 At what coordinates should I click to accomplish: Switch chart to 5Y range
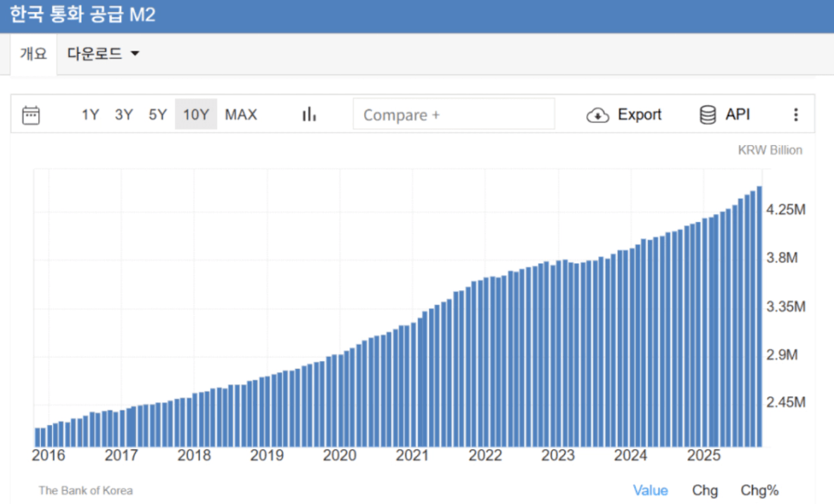158,115
